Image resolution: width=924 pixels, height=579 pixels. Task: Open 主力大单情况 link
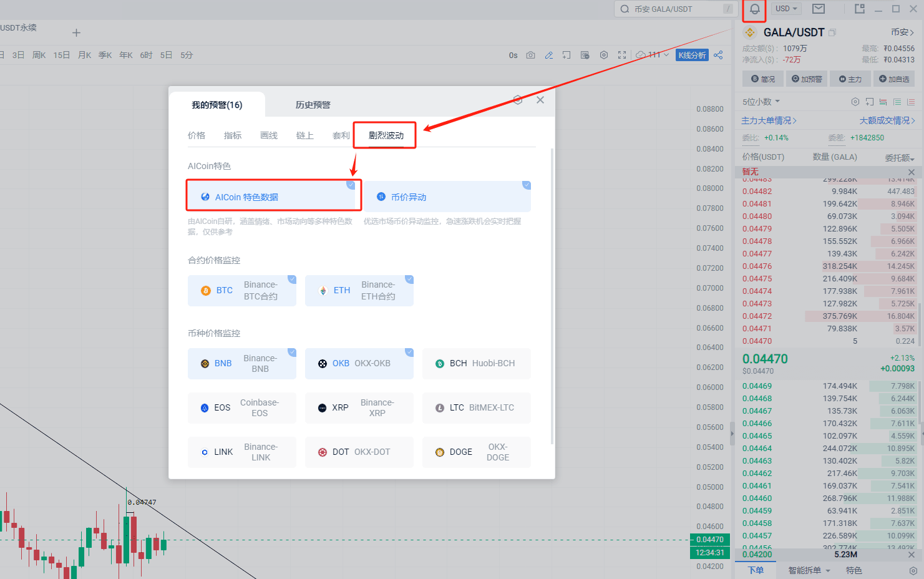pyautogui.click(x=769, y=120)
